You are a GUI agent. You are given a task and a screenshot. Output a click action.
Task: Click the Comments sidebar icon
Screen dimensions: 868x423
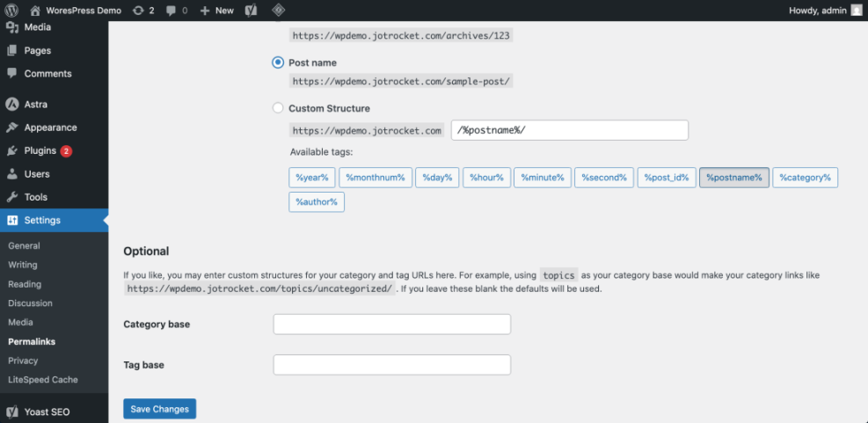point(12,73)
